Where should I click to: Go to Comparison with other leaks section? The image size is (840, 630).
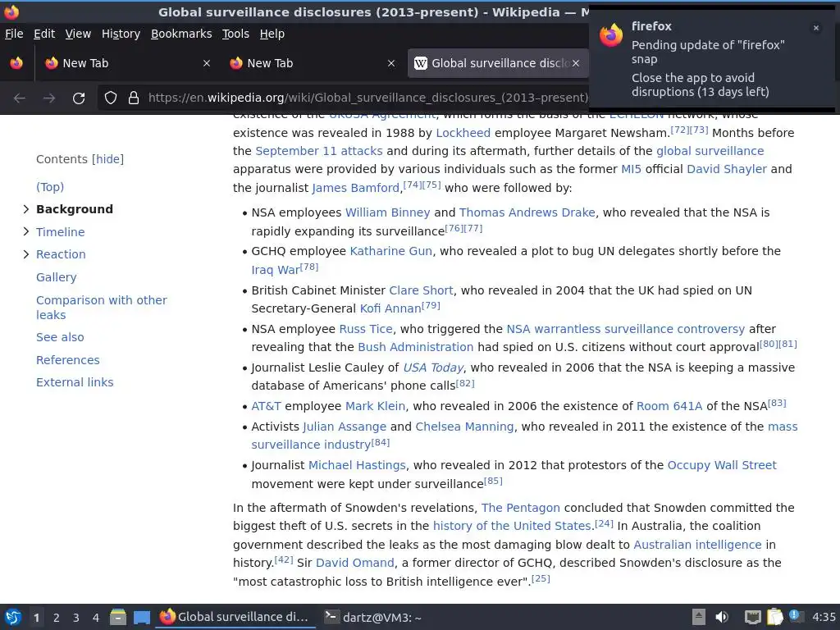pos(101,308)
